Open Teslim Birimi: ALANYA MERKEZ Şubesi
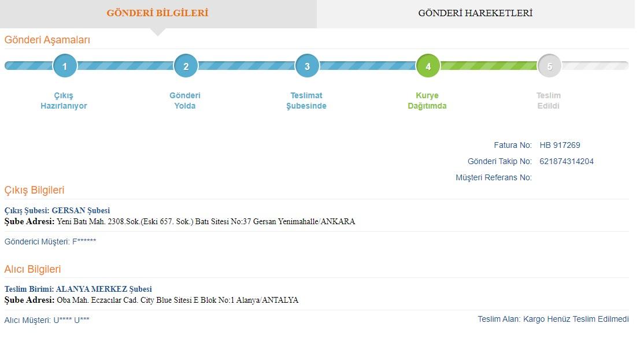640x364 pixels. click(78, 289)
